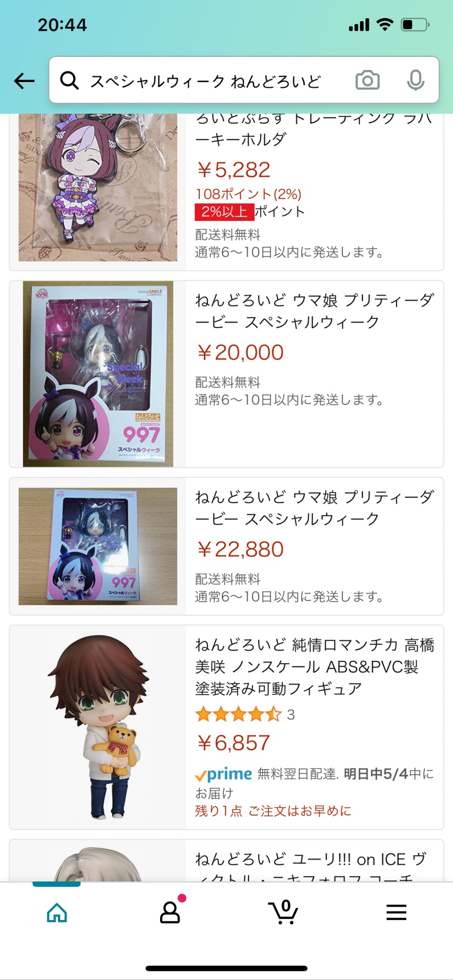Open the hamburger menu

[x=397, y=912]
